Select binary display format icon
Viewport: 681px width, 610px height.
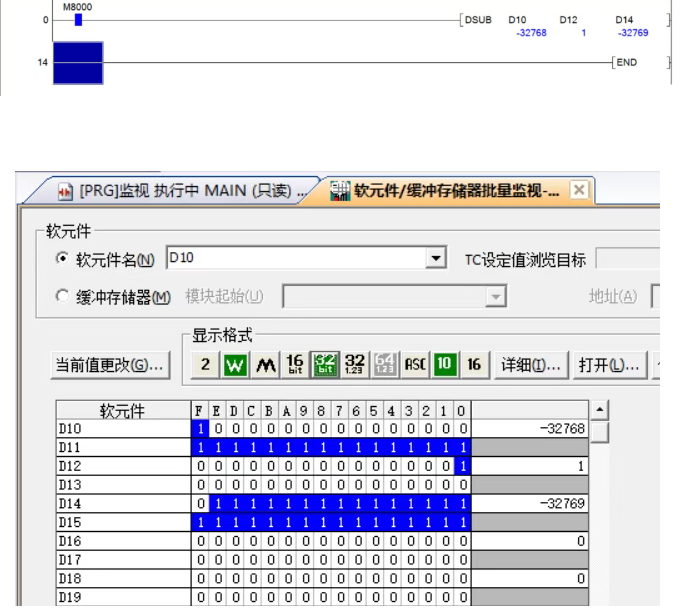pos(205,365)
